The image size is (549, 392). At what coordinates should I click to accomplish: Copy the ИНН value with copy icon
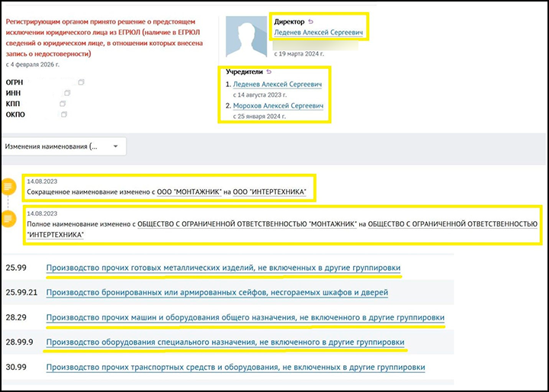pos(67,92)
